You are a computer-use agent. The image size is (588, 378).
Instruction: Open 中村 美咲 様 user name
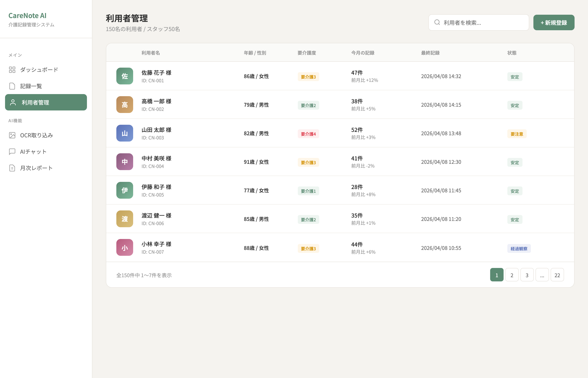point(156,158)
